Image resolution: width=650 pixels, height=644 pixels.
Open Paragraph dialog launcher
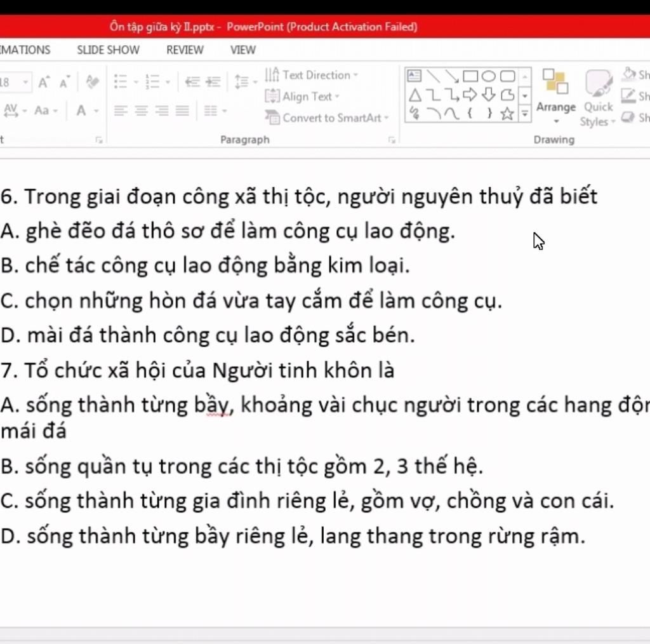(x=392, y=140)
